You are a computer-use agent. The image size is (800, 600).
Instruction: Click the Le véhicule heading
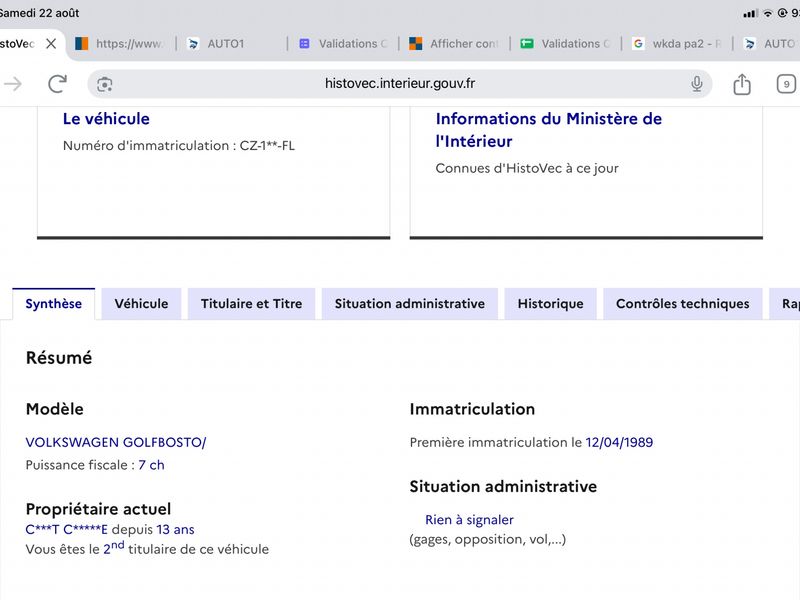[106, 119]
